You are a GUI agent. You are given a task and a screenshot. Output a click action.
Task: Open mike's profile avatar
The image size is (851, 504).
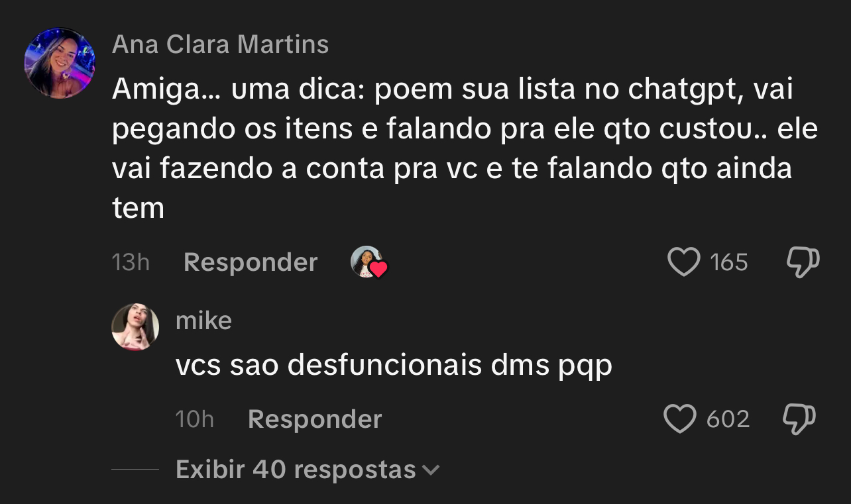tap(135, 327)
